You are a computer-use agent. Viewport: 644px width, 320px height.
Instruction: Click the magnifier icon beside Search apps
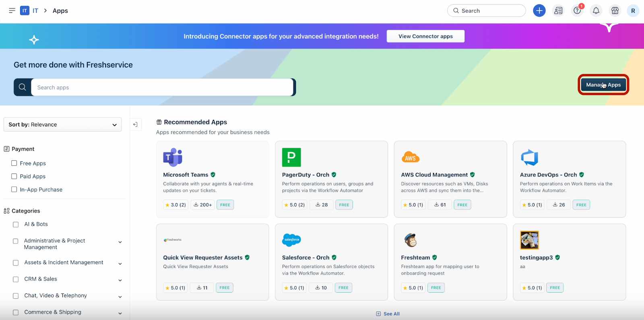click(23, 87)
